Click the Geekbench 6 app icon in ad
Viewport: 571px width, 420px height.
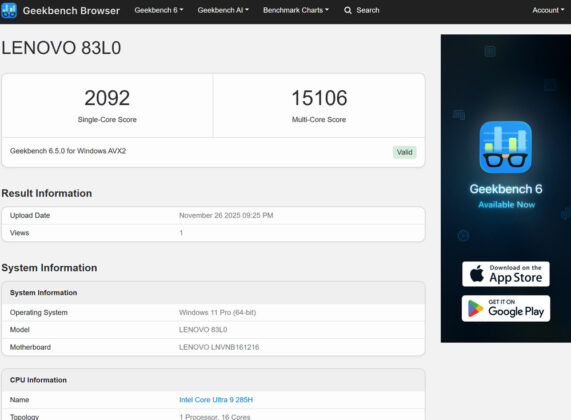pyautogui.click(x=505, y=147)
